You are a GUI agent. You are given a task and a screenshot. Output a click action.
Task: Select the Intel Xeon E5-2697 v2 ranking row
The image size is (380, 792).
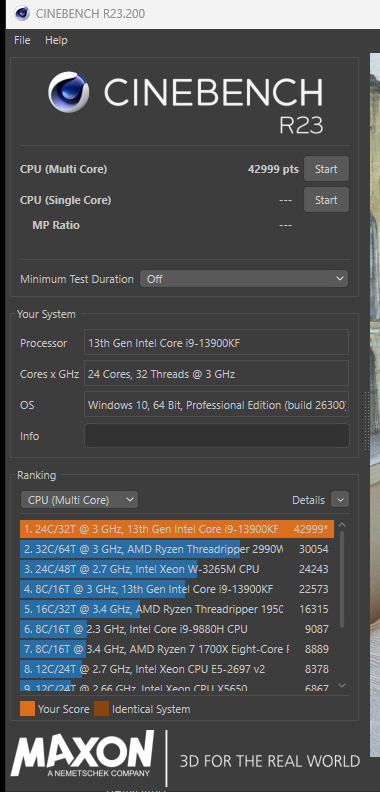click(177, 669)
